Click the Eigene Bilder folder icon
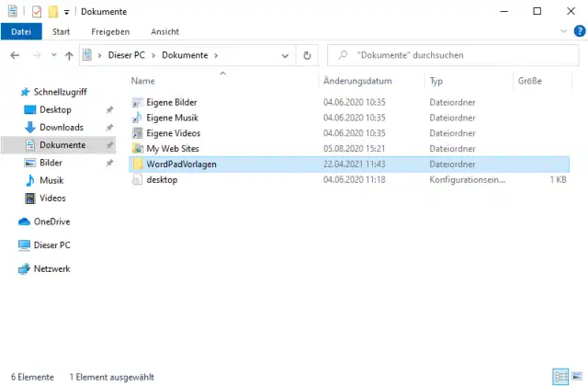Viewport: 588px width, 386px height. (137, 102)
